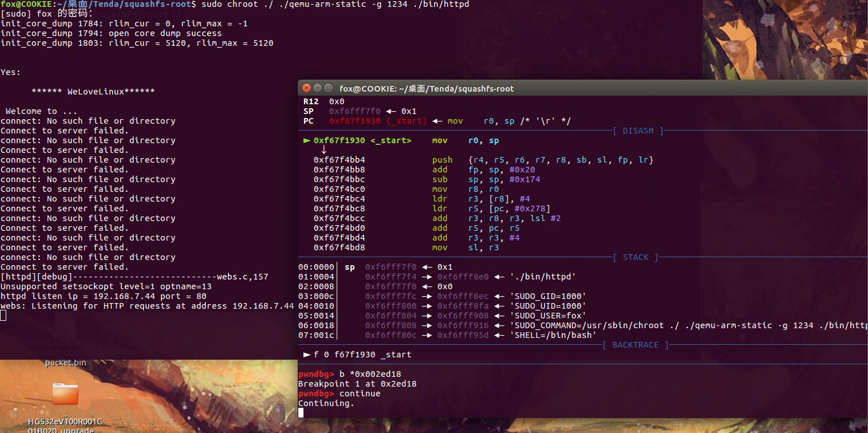Click the BACKTRACE section header
This screenshot has height=433, width=868.
pyautogui.click(x=636, y=345)
